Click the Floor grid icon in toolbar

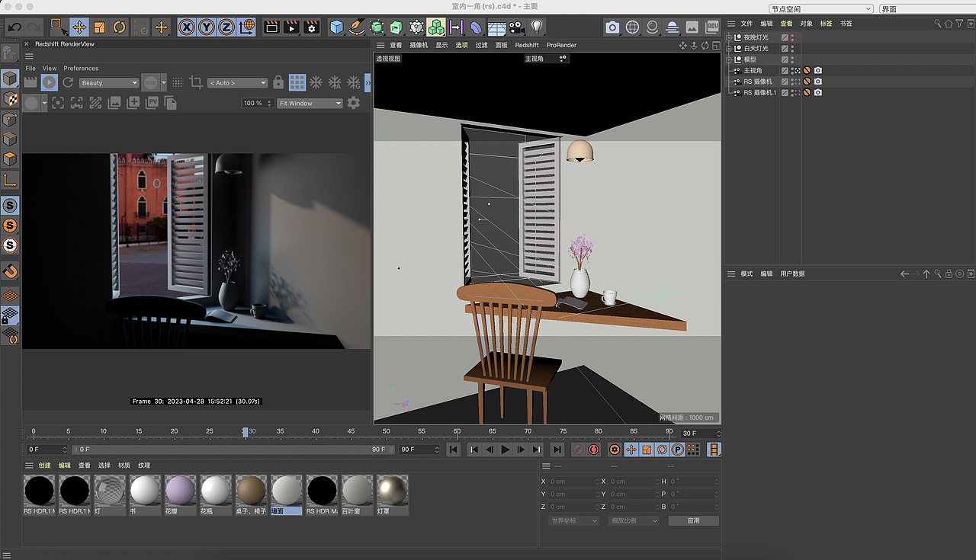[496, 27]
